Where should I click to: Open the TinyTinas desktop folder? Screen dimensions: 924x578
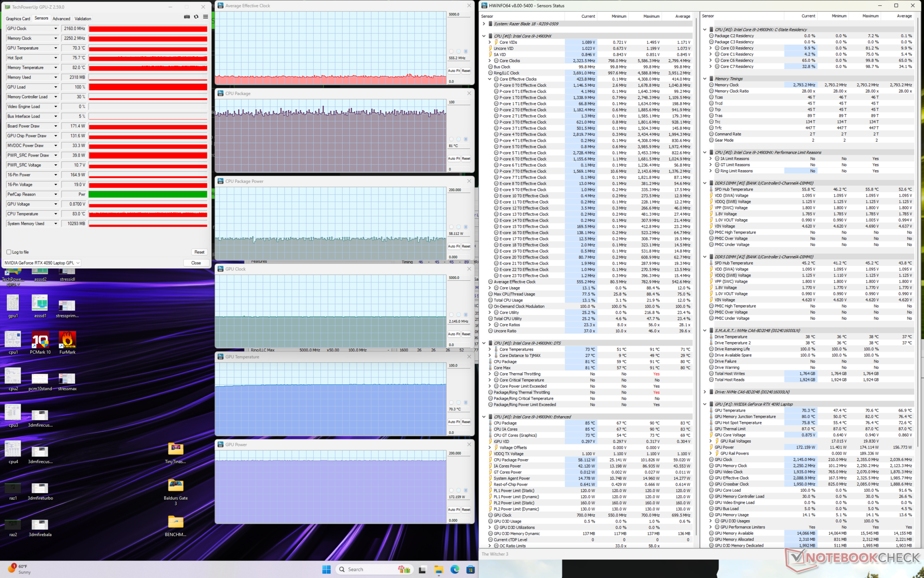(176, 450)
